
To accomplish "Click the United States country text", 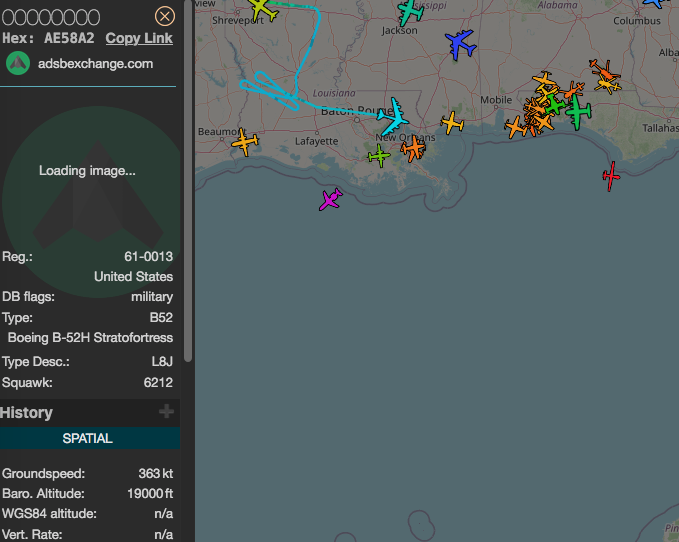I will tap(133, 276).
